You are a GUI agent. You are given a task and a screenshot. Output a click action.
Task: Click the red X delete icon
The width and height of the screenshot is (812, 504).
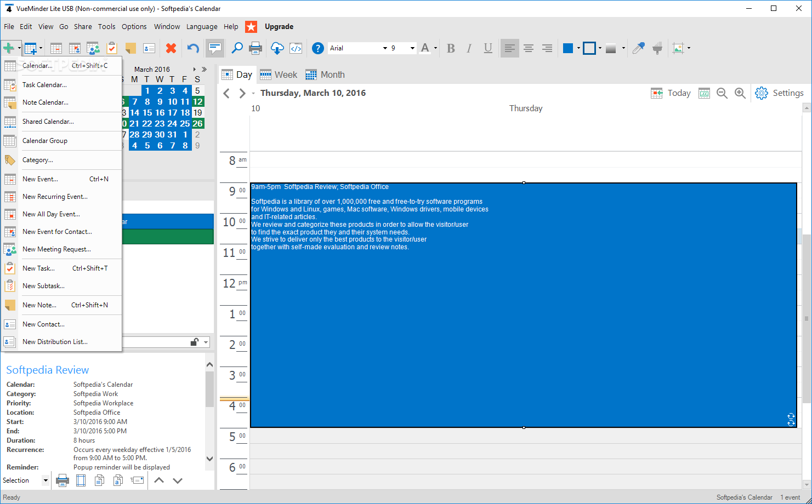click(171, 48)
